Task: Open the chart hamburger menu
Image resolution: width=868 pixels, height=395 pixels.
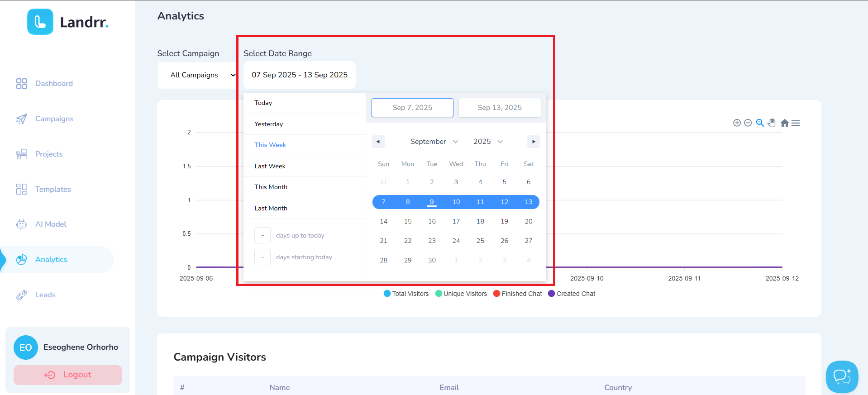Action: click(796, 123)
